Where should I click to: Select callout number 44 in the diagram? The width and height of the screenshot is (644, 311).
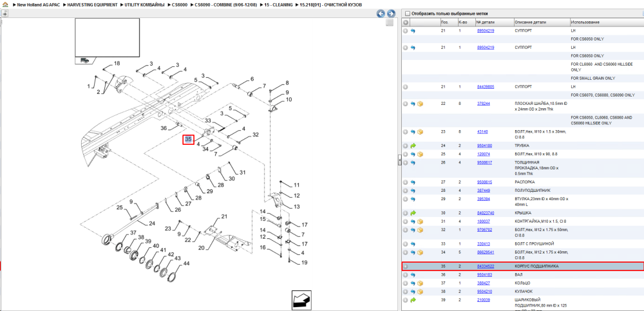point(186,263)
